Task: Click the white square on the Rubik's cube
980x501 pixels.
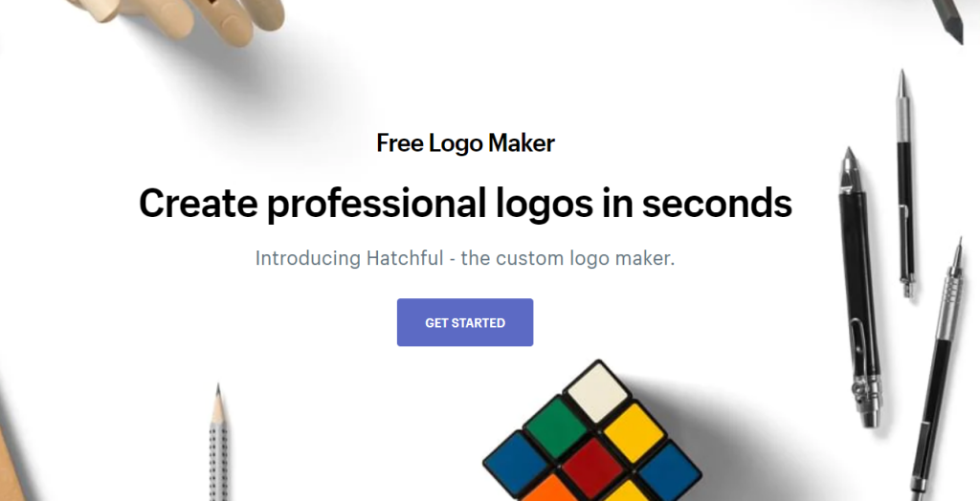Action: [x=597, y=392]
